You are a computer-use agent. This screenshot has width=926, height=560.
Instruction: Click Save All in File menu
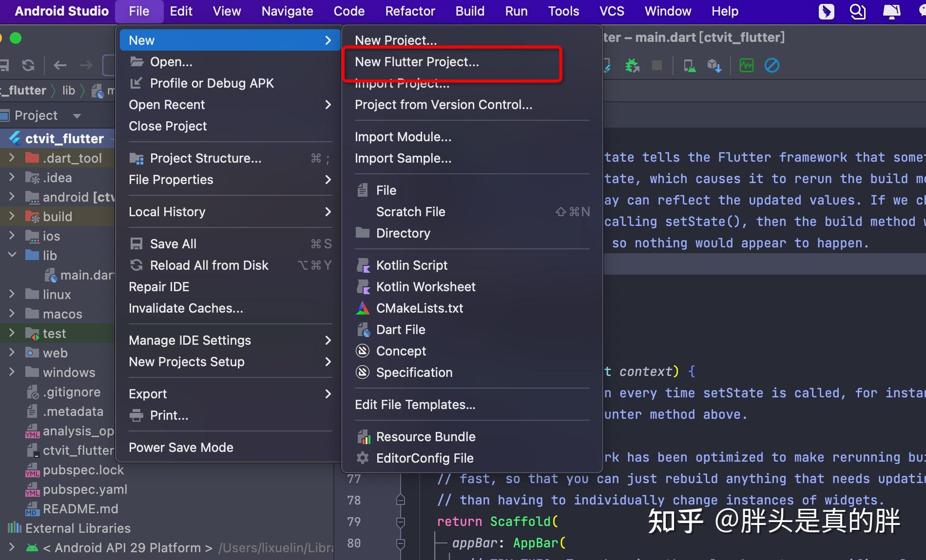[x=230, y=243]
